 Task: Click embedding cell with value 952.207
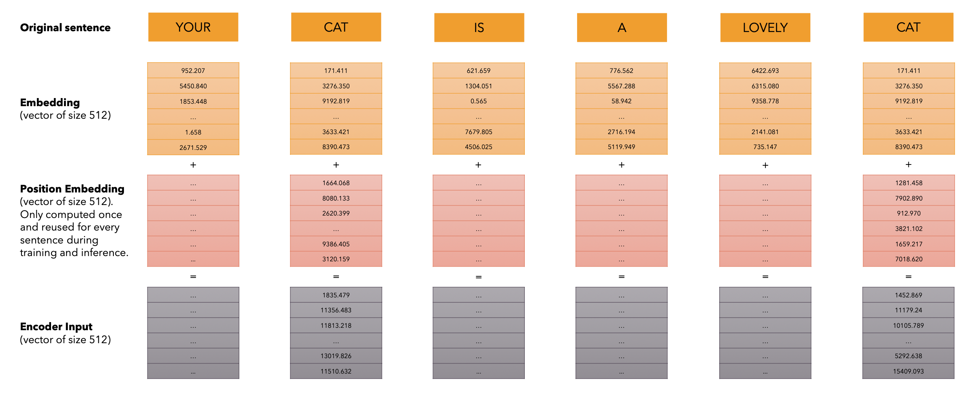click(x=193, y=70)
